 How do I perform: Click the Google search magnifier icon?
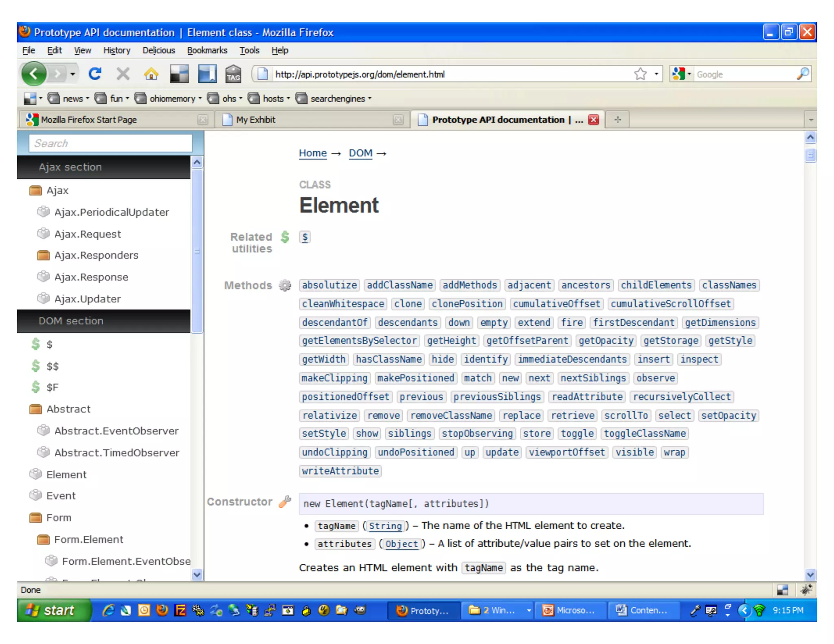click(802, 74)
